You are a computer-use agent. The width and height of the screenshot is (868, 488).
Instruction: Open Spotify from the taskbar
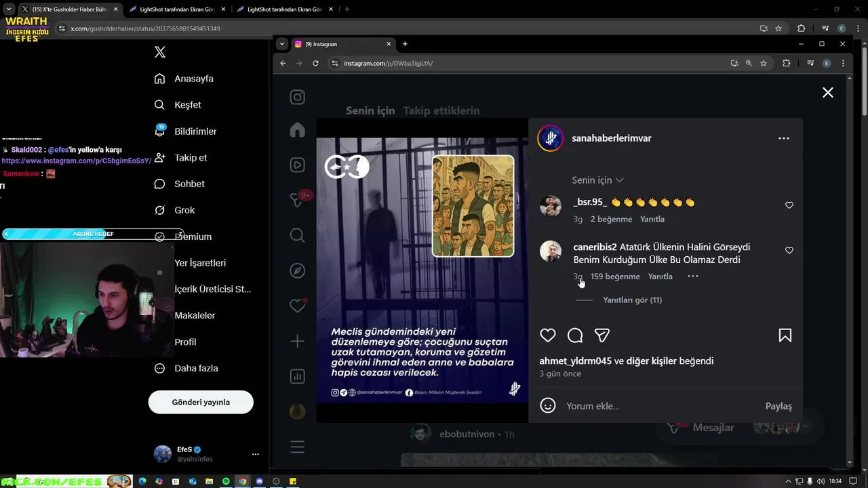point(226,481)
